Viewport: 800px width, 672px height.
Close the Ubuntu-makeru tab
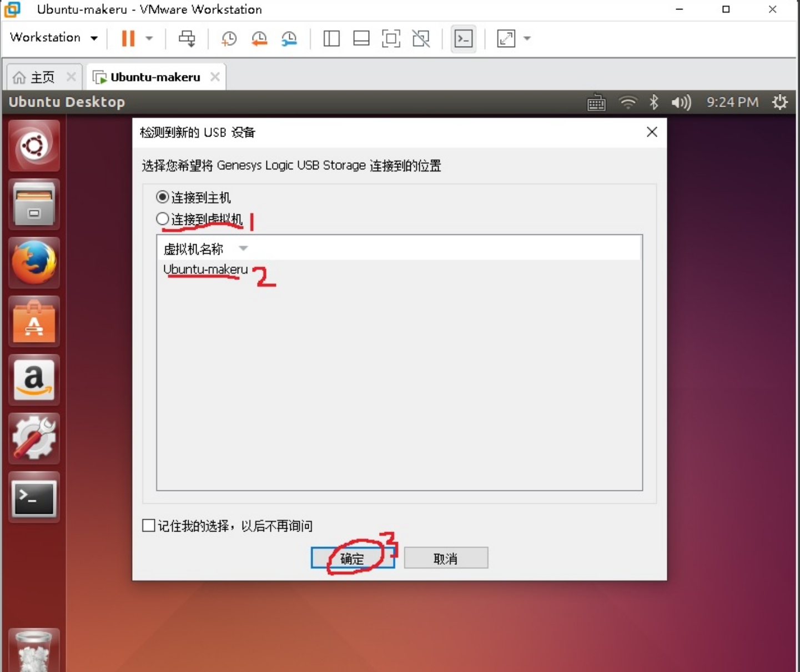point(215,77)
